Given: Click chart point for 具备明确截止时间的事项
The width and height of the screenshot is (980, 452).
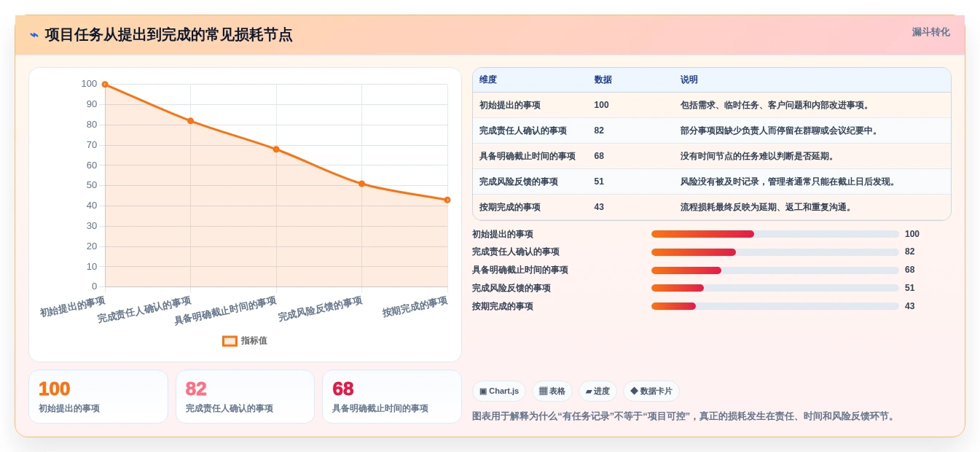Looking at the screenshot, I should click(276, 149).
